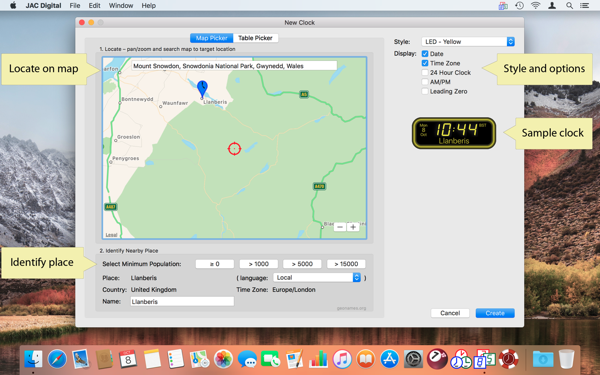Image resolution: width=600 pixels, height=375 pixels.
Task: Click the red crosshair target on map
Action: pos(234,148)
